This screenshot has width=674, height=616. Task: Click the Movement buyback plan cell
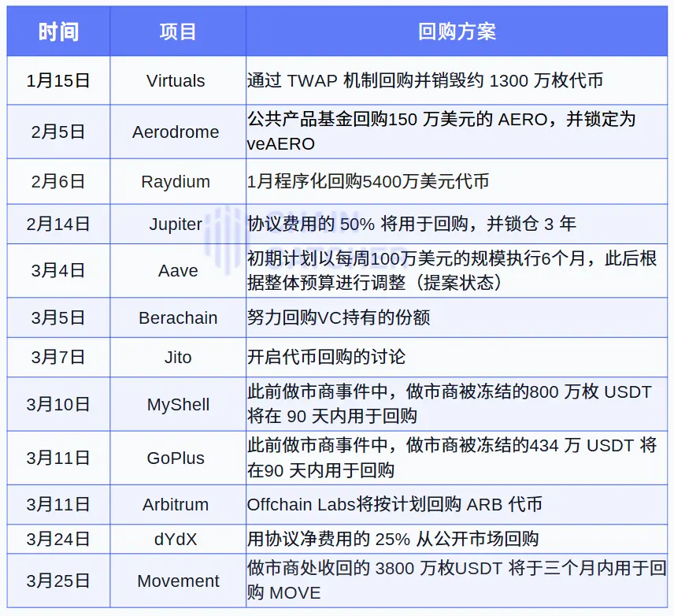coord(453,581)
